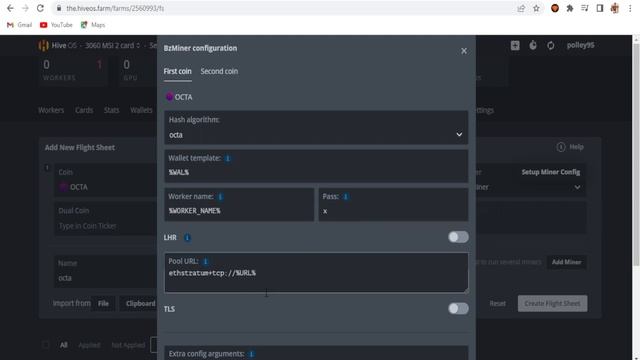Click the Help link

pos(570,147)
